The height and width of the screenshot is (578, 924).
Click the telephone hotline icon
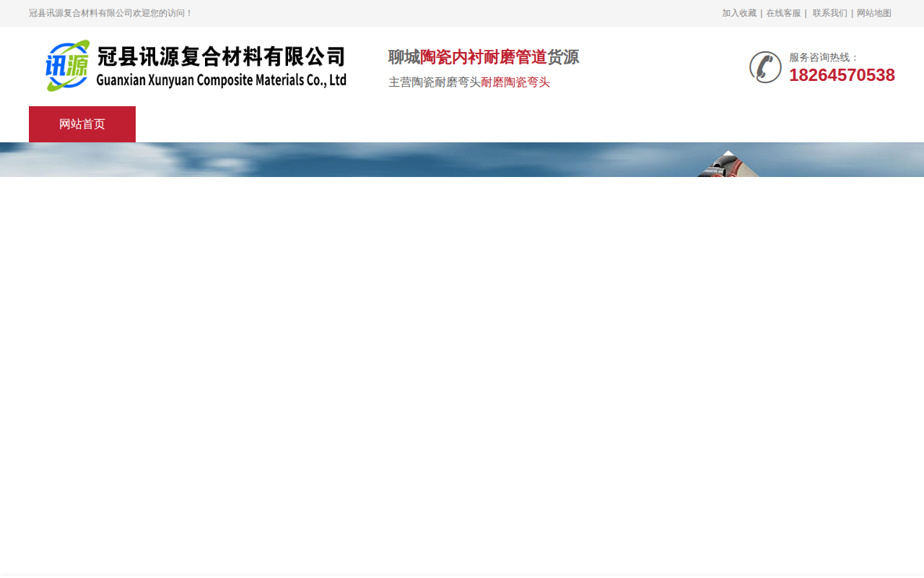[x=765, y=67]
